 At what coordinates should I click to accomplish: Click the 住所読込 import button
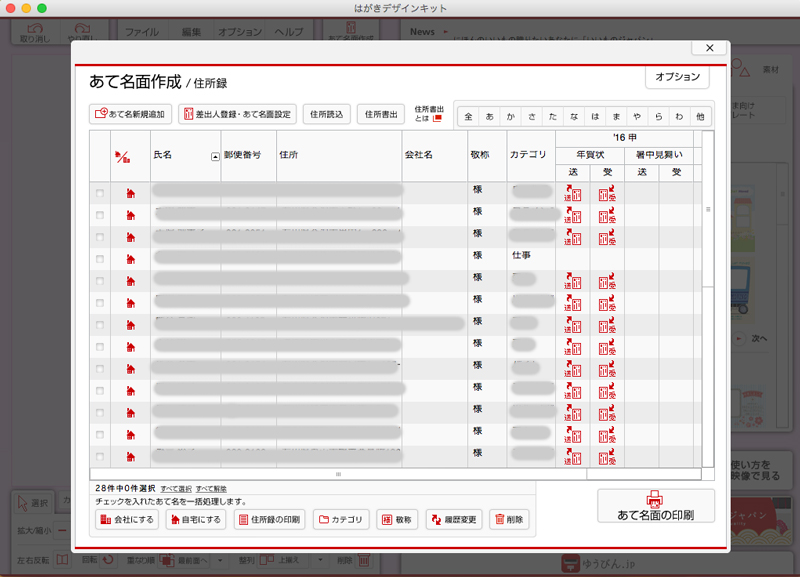click(327, 114)
